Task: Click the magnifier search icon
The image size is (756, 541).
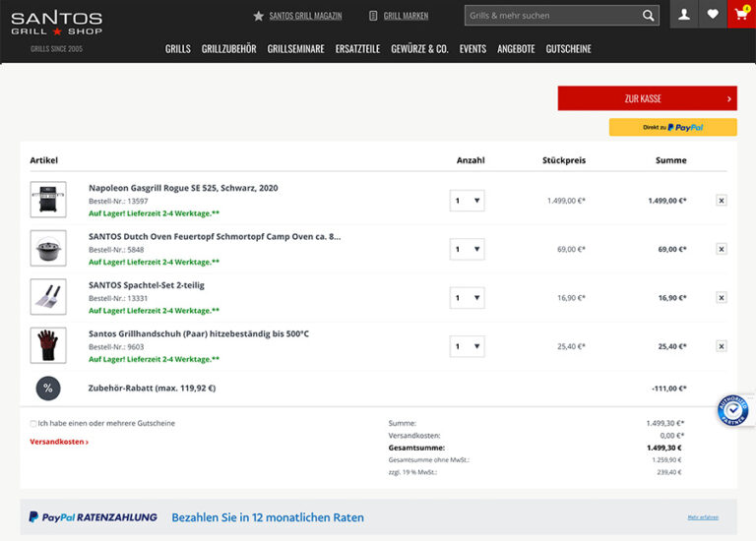Action: click(x=649, y=16)
